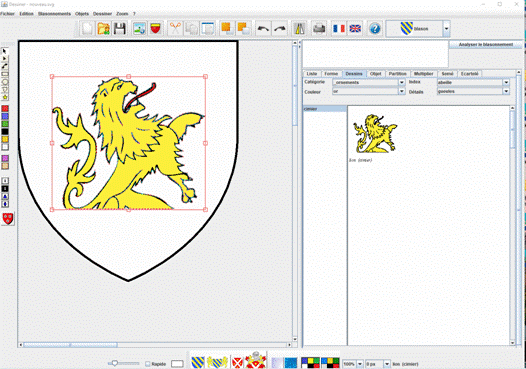Click the blason shield button
526x369 pixels.
[415, 29]
